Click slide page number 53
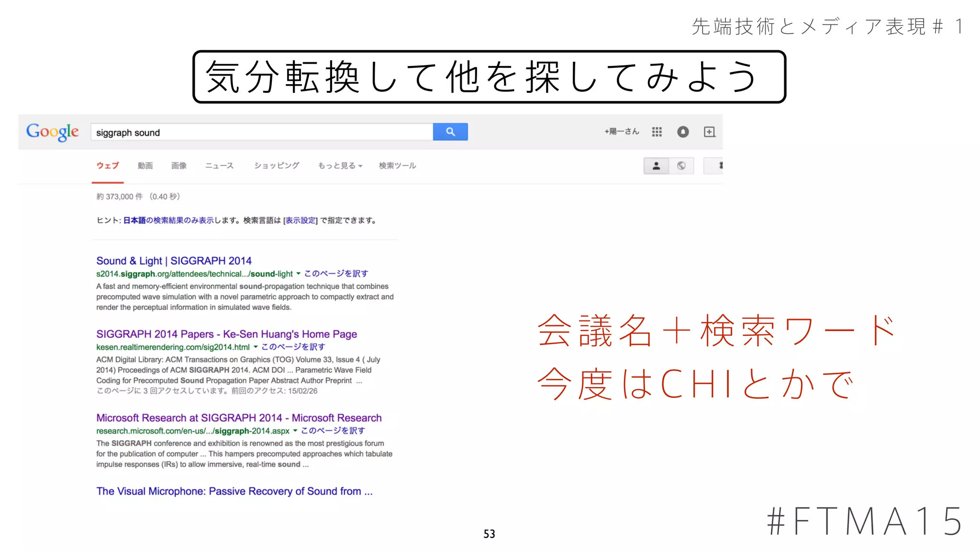Viewport: 980px width, 551px height. (x=489, y=534)
